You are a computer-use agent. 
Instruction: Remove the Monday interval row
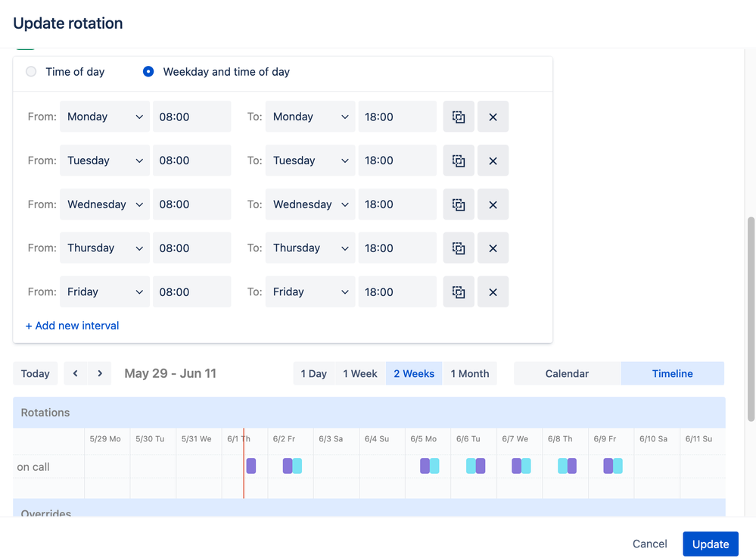coord(493,117)
